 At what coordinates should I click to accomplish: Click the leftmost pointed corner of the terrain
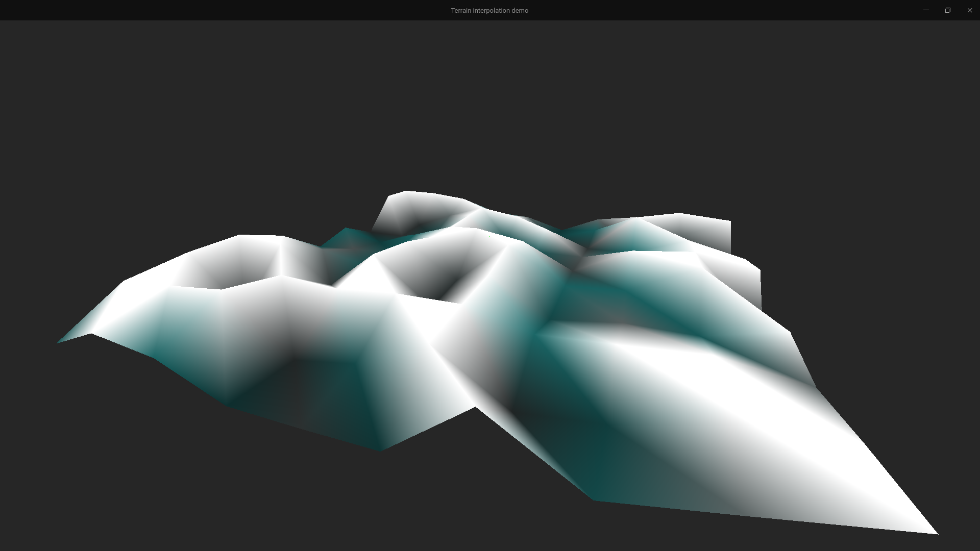click(59, 342)
